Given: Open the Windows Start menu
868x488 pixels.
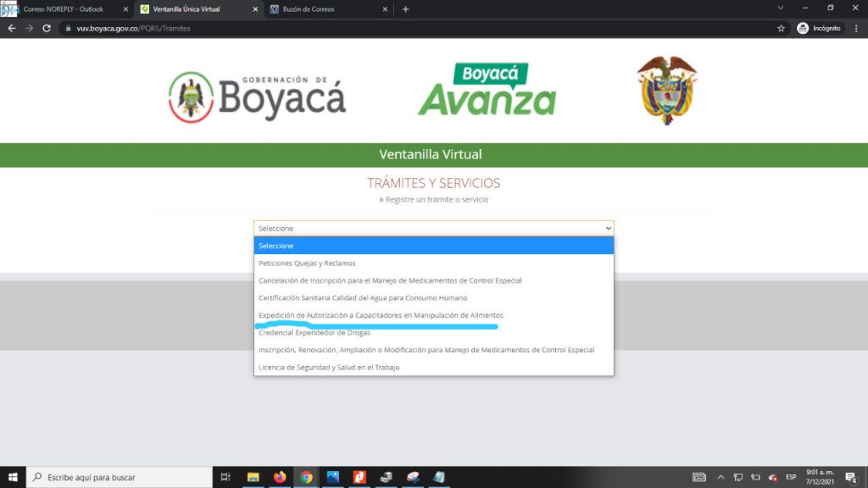Looking at the screenshot, I should click(x=13, y=477).
